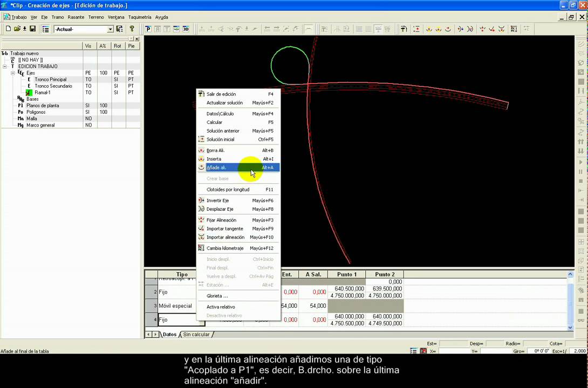Click the T view toolbar button
This screenshot has height=388, width=588.
(x=167, y=29)
